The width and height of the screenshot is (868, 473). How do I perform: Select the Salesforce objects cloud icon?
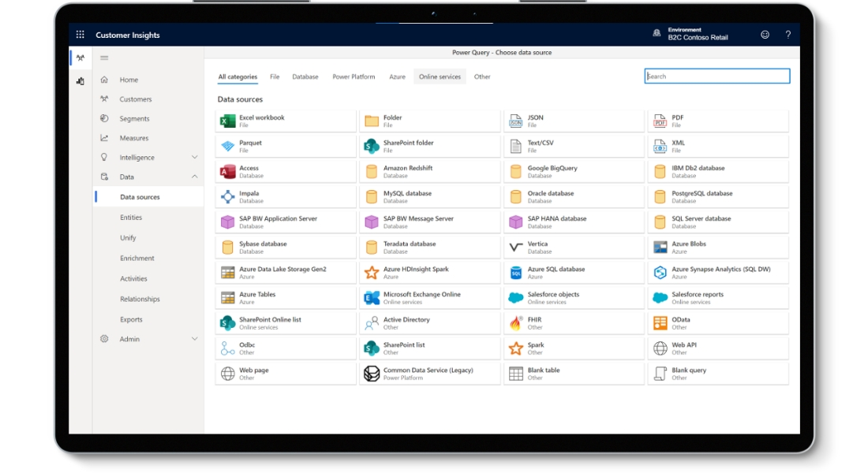(x=515, y=298)
